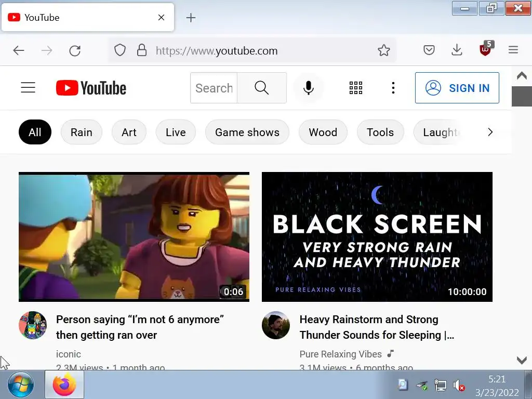Open the YouTube guide hamburger menu
532x399 pixels.
tap(28, 87)
